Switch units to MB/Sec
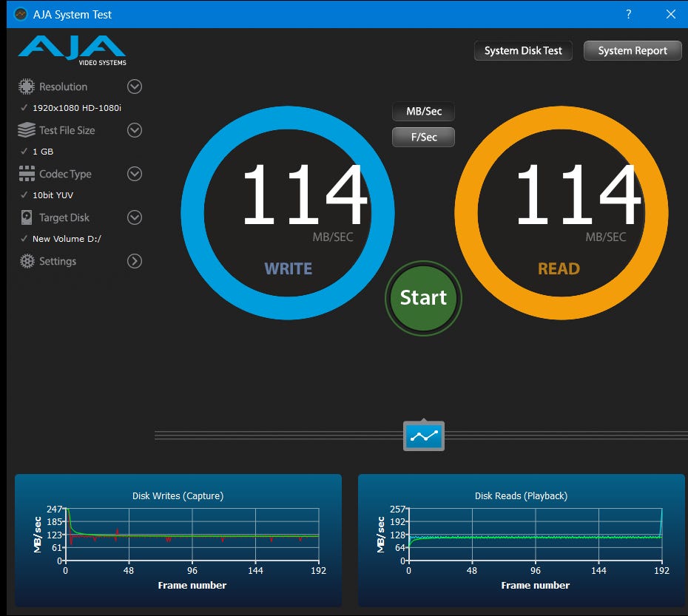The width and height of the screenshot is (688, 616). [424, 112]
